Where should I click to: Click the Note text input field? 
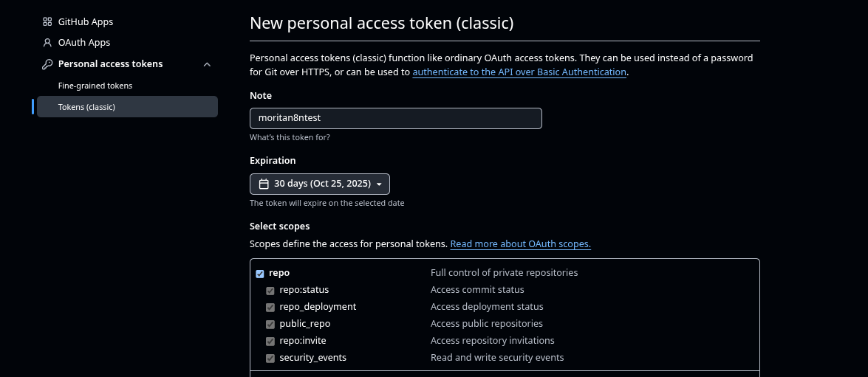point(395,118)
